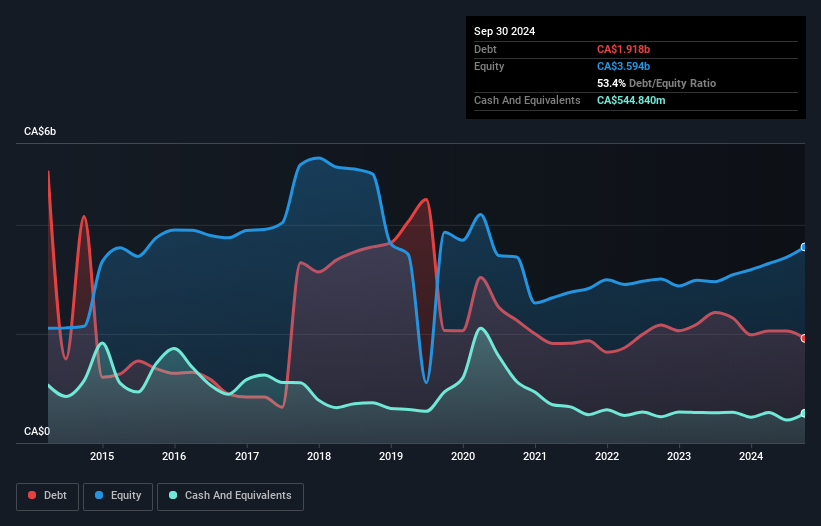Click the 53.4% Debt/Equity Ratio text
The height and width of the screenshot is (526, 821).
pos(656,83)
